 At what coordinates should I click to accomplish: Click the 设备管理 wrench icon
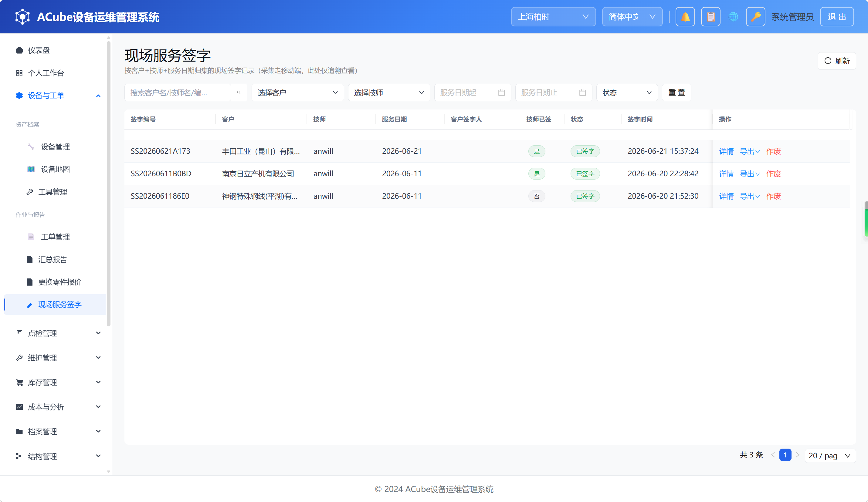[31, 147]
